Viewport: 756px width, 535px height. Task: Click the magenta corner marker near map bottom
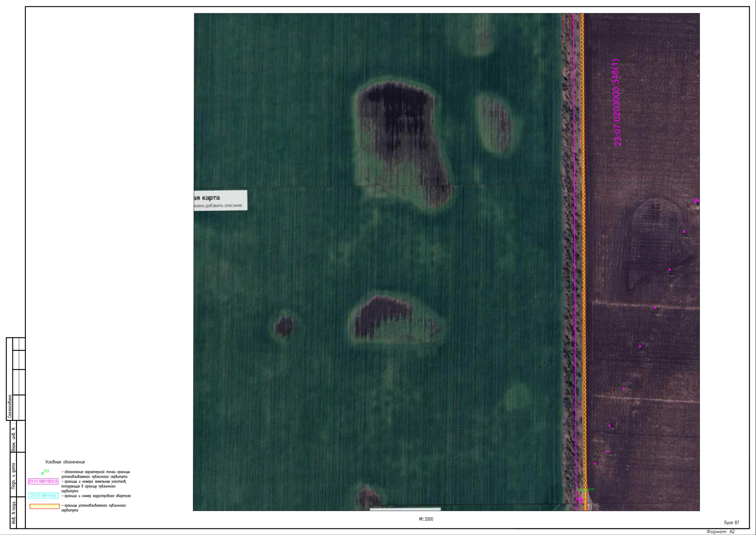coord(579,500)
